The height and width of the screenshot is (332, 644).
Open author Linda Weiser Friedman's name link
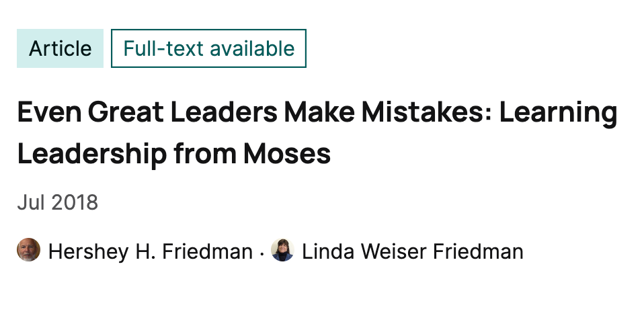[x=413, y=251]
